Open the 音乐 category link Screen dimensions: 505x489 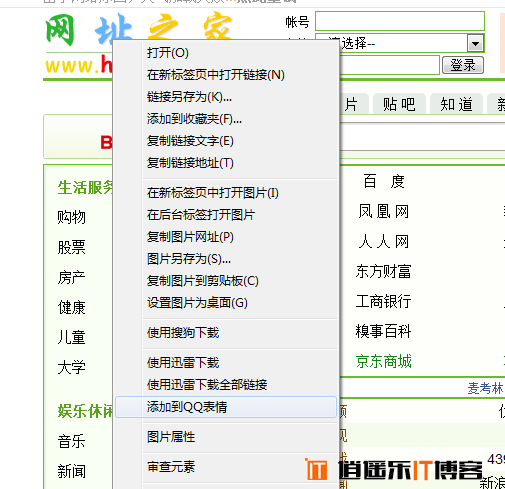(72, 441)
